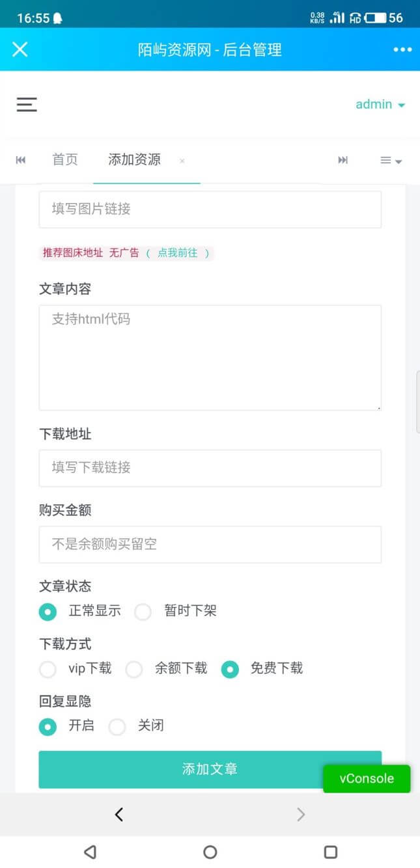Open the three-dots more options menu

402,50
